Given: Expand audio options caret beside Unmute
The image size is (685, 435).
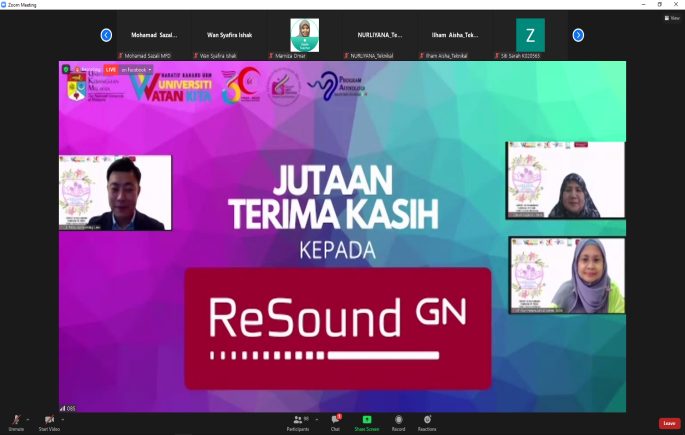Looking at the screenshot, I should pos(28,418).
